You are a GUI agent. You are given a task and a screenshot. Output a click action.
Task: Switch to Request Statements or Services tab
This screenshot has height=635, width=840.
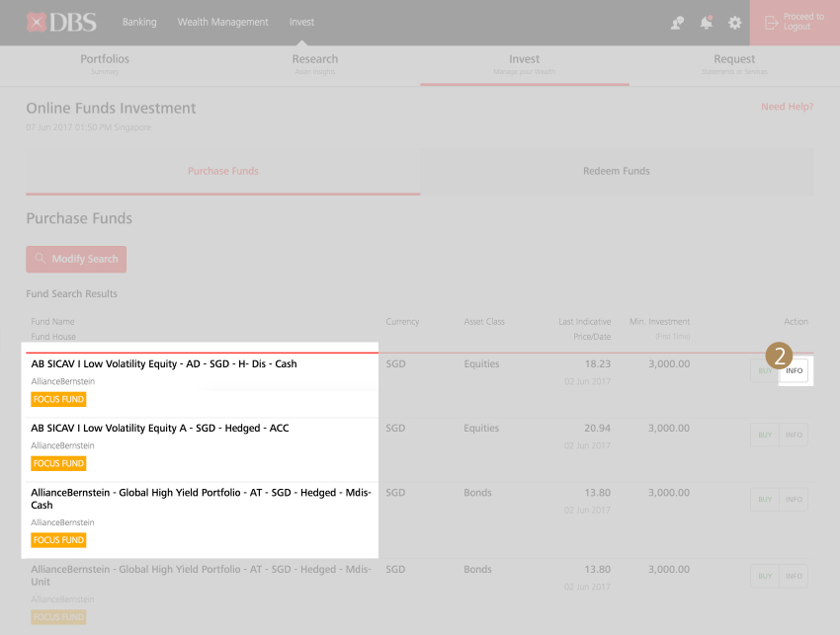click(734, 64)
